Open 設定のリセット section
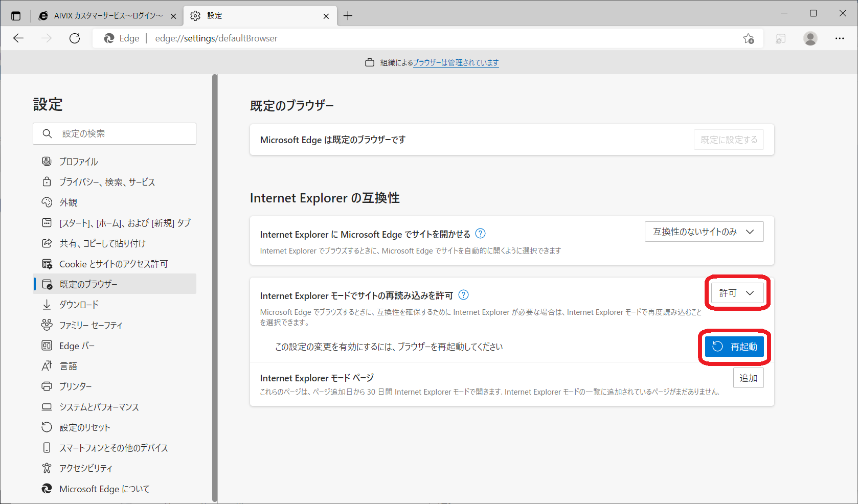Screen dimensions: 858x504 115,427
